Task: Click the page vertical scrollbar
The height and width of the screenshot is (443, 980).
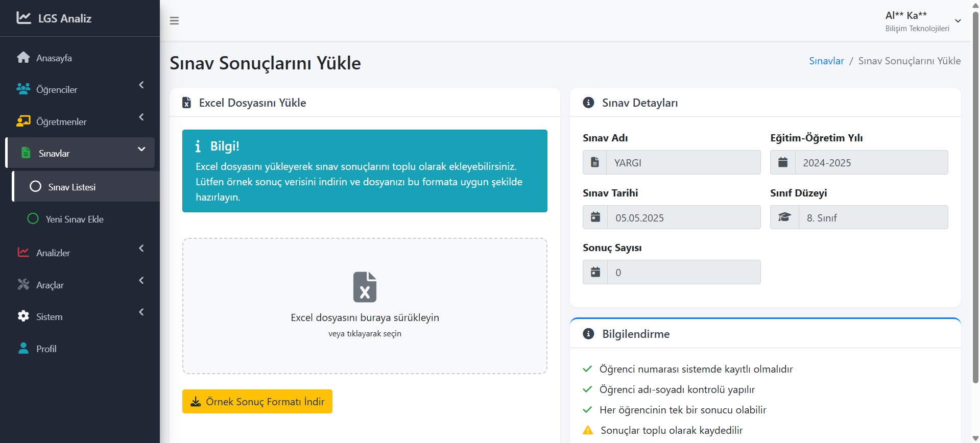Action: (975, 204)
